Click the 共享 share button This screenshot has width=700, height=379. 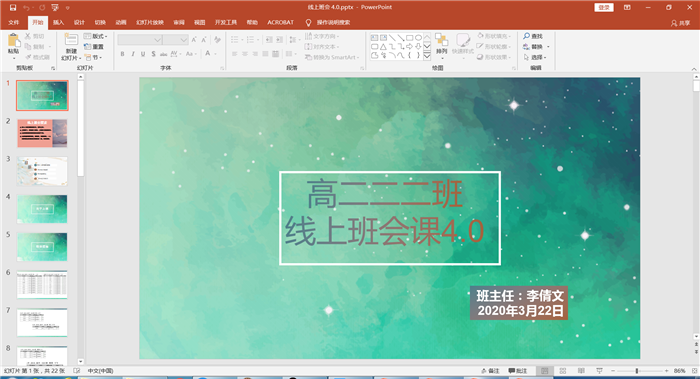point(681,23)
